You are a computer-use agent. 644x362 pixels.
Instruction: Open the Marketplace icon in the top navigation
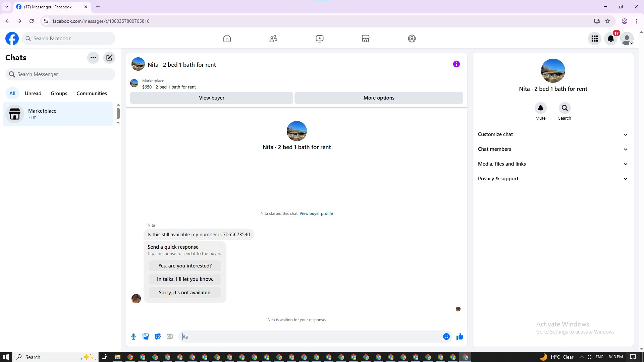pyautogui.click(x=365, y=39)
